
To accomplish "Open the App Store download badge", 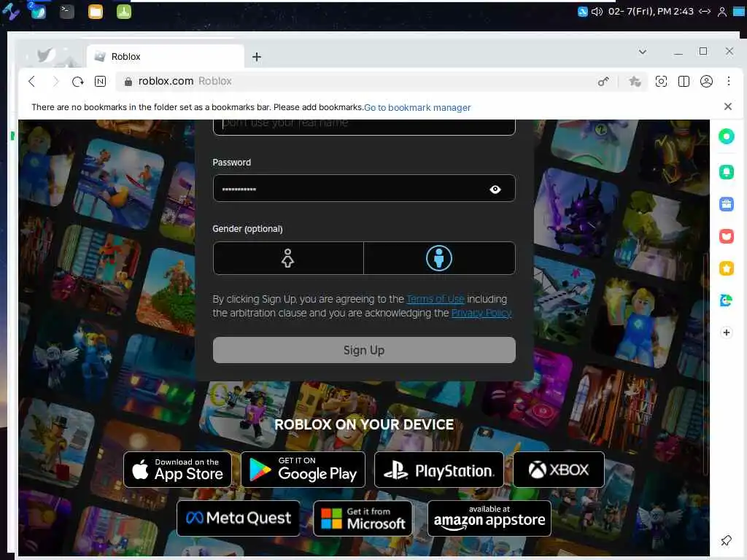I will pyautogui.click(x=177, y=470).
